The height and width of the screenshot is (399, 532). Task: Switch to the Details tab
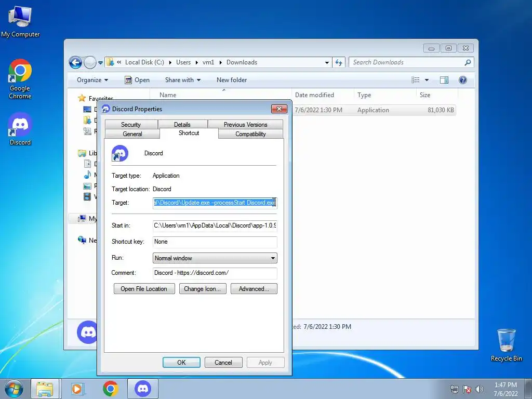[182, 125]
